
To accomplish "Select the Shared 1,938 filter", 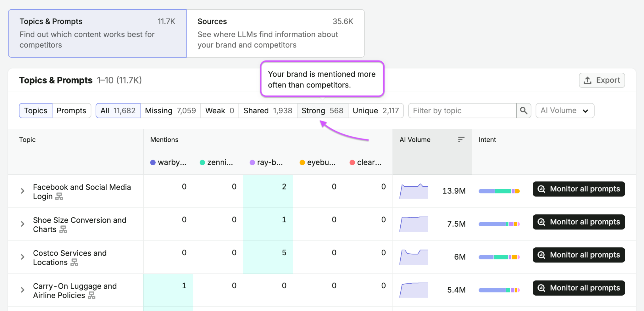I will (268, 111).
